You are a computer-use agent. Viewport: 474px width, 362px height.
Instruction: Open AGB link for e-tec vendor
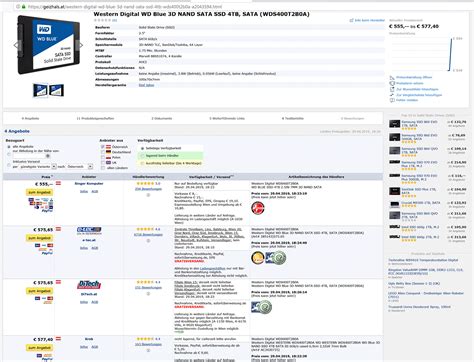point(95,248)
